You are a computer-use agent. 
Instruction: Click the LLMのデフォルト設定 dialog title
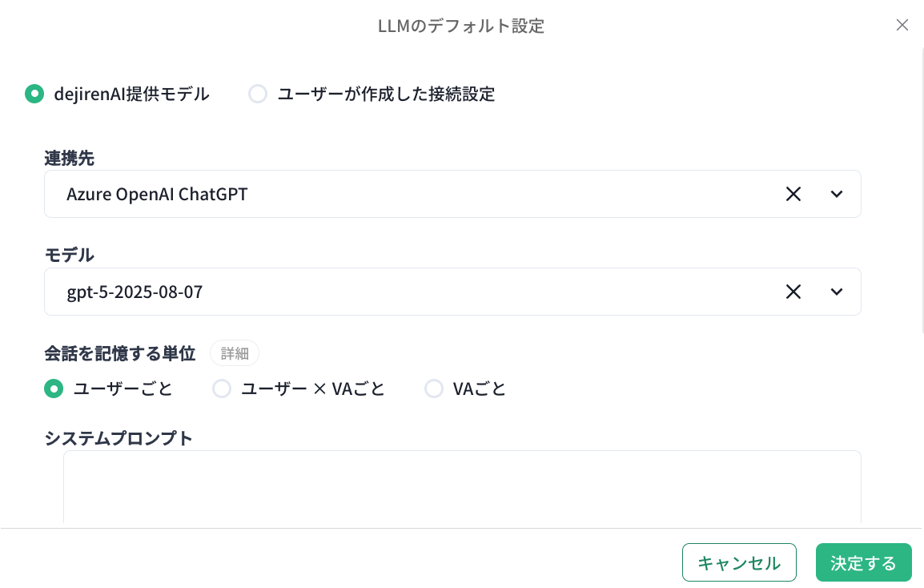pyautogui.click(x=461, y=26)
